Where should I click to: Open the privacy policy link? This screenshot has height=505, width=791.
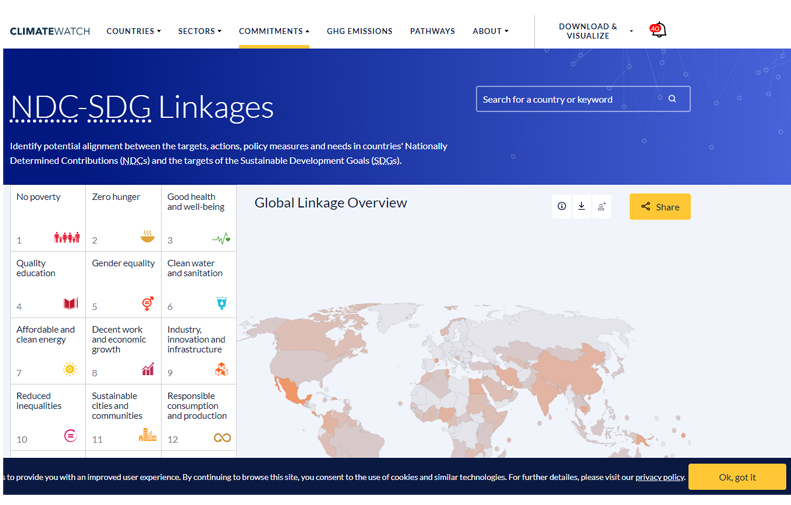coord(659,477)
